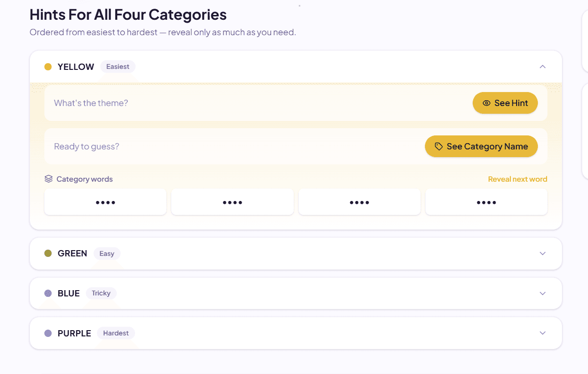Expand the PURPLE category chevron
The width and height of the screenshot is (588, 374).
543,333
